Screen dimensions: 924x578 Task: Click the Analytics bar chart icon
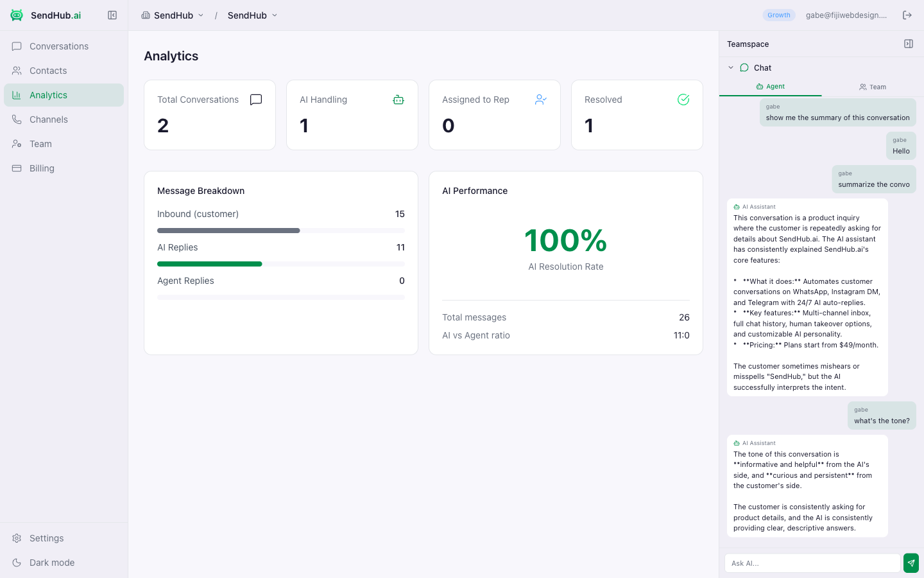tap(17, 95)
